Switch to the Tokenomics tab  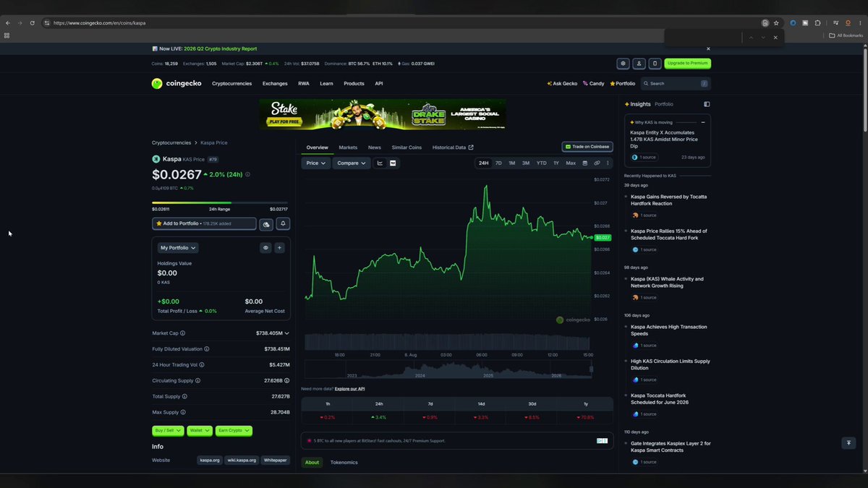point(344,462)
